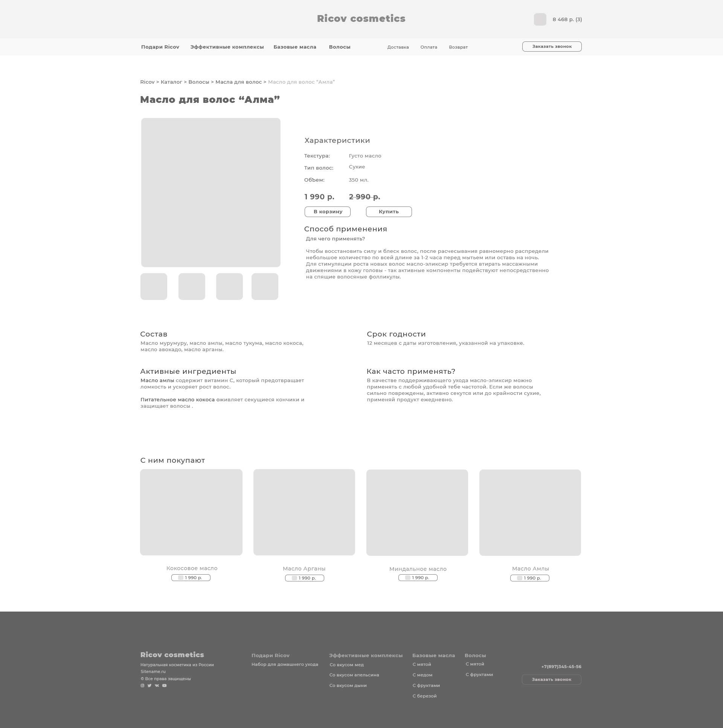This screenshot has height=728, width=723.
Task: Open Instagram icon in footer
Action: tap(142, 685)
